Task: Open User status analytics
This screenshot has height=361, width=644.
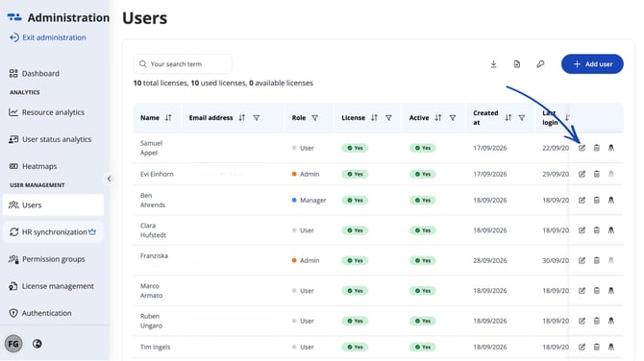Action: coord(53,139)
